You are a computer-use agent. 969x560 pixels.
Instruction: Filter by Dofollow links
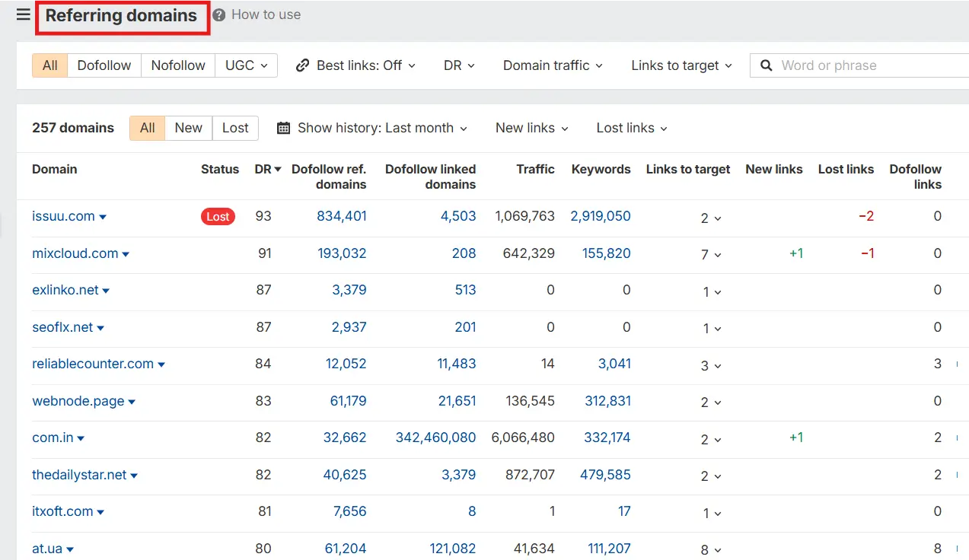(x=104, y=65)
